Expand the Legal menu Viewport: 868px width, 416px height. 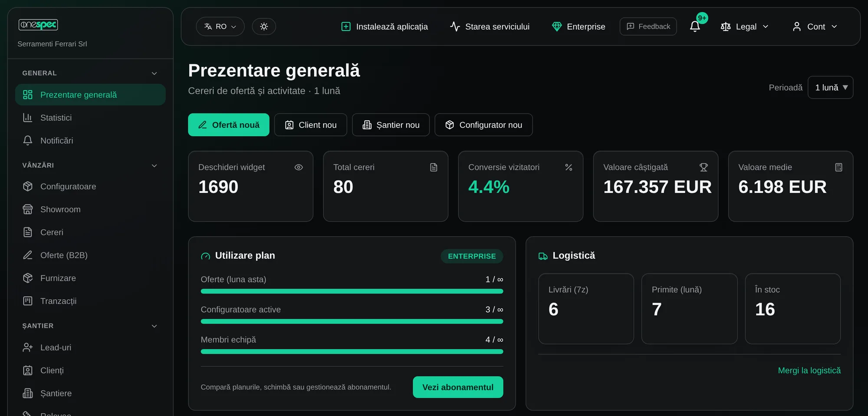tap(745, 26)
